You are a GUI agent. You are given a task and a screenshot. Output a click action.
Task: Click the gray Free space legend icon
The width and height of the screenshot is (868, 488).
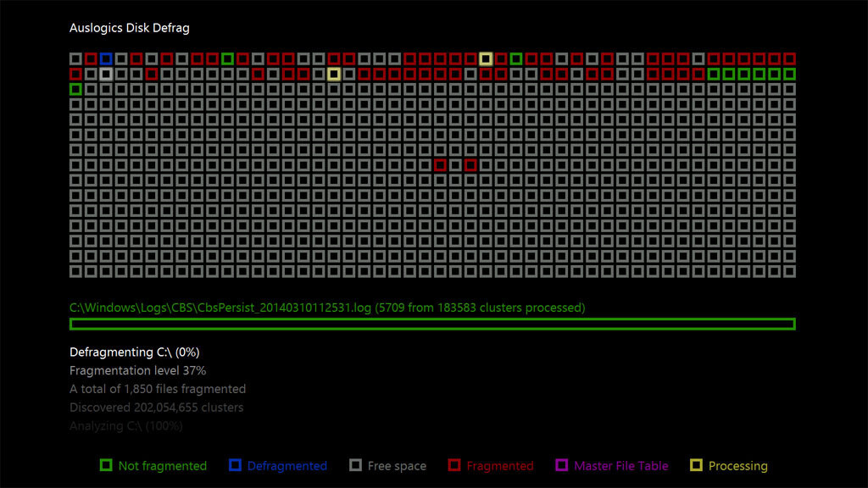356,465
